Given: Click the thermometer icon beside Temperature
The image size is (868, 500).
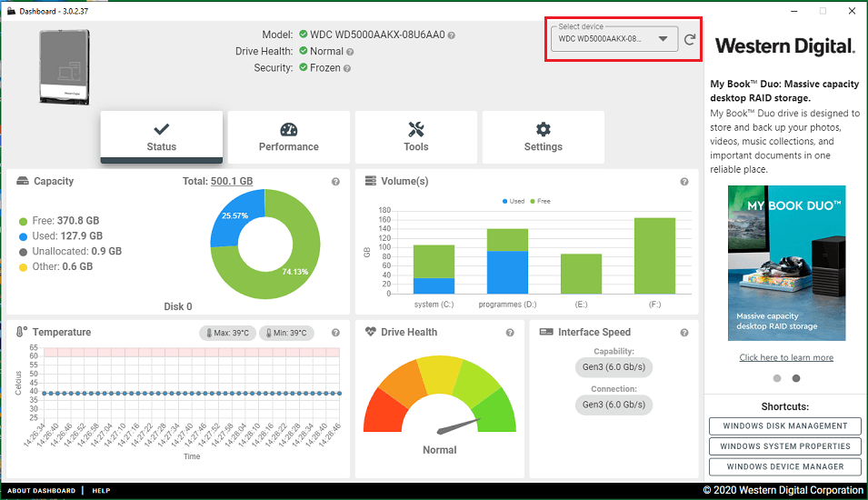Looking at the screenshot, I should (22, 332).
